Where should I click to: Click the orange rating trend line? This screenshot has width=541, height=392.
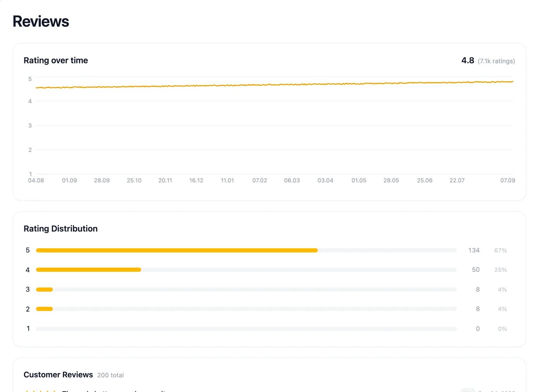click(274, 85)
